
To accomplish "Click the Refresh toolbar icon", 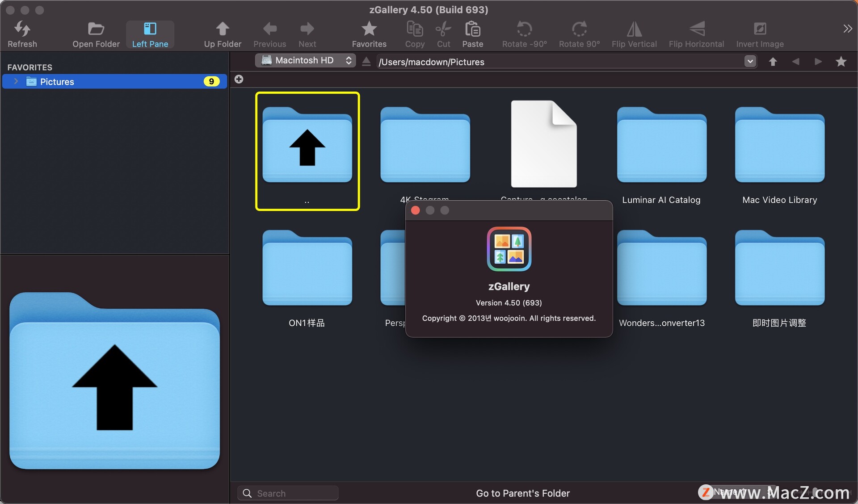I will click(22, 34).
